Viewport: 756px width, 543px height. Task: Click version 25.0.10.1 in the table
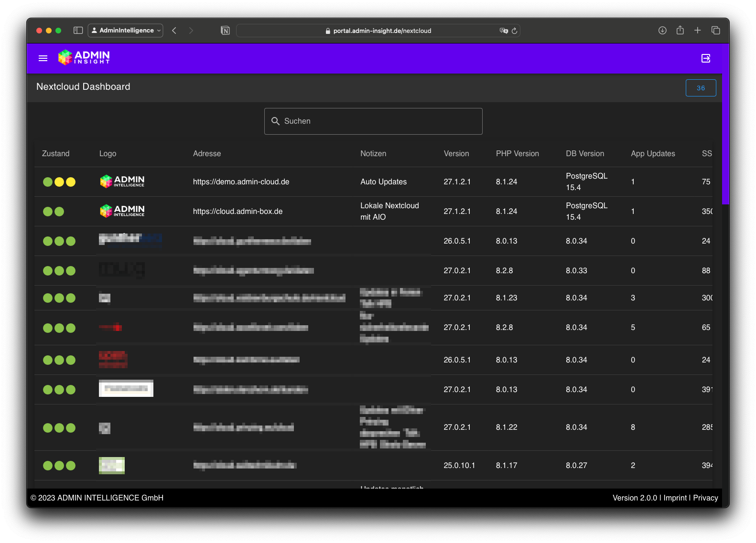[x=459, y=466]
